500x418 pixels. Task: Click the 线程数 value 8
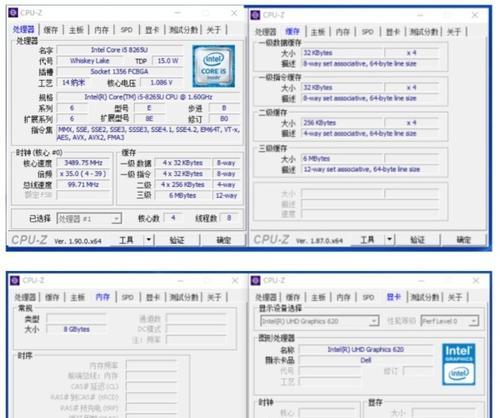(229, 218)
